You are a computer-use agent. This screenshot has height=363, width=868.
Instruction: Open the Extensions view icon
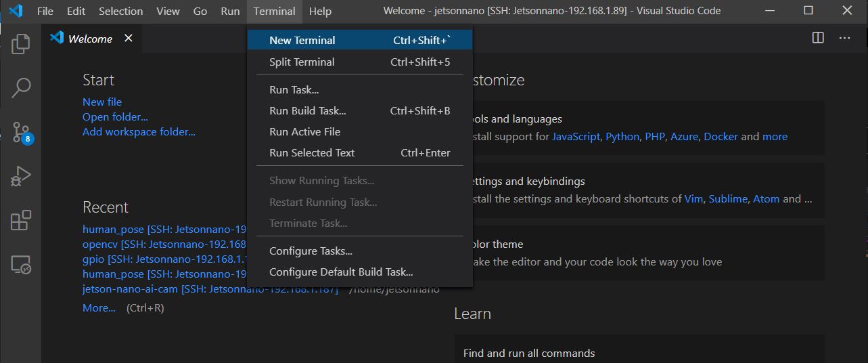[x=20, y=220]
